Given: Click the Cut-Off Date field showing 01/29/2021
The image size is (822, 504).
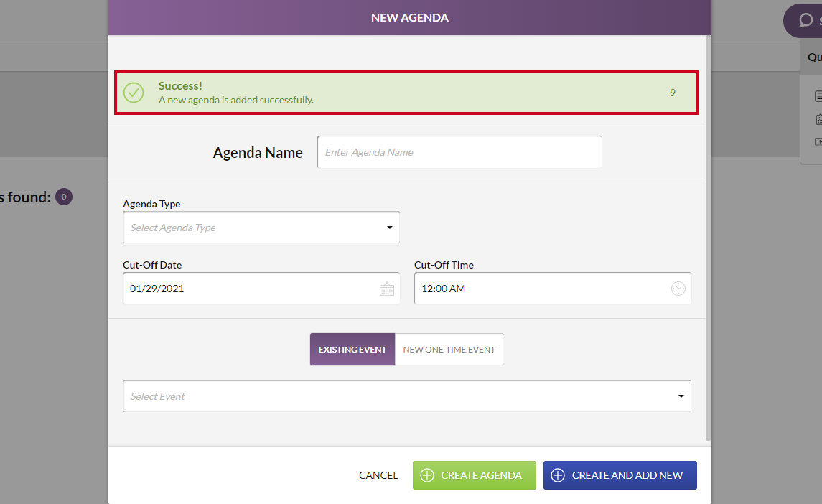Looking at the screenshot, I should coord(261,289).
